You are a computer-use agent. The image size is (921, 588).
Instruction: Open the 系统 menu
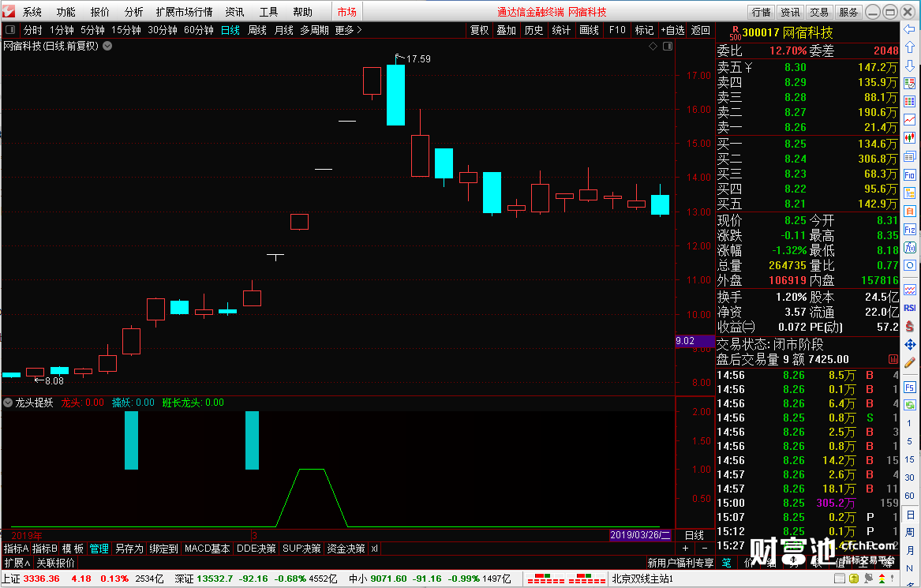coord(32,12)
